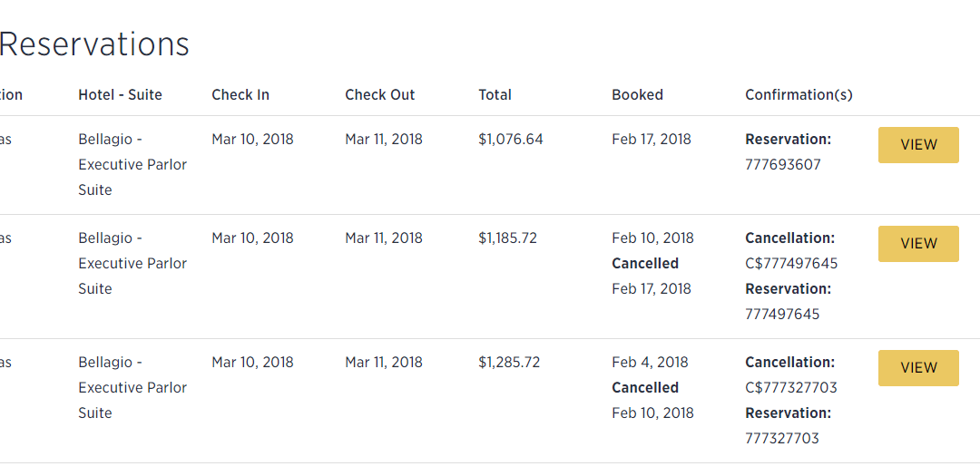Click the Feb 4, 2018 booked date
This screenshot has width=980, height=476.
tap(650, 363)
